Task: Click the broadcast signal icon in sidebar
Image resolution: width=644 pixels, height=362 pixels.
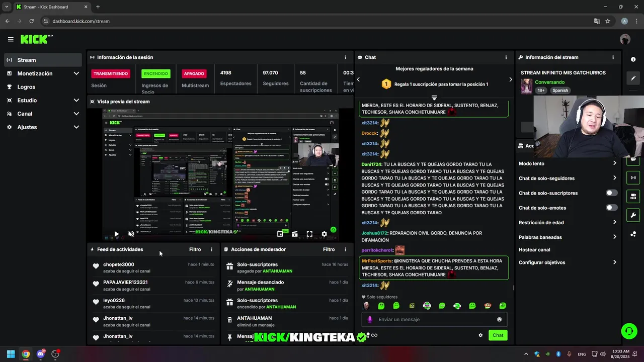Action: pos(633,177)
